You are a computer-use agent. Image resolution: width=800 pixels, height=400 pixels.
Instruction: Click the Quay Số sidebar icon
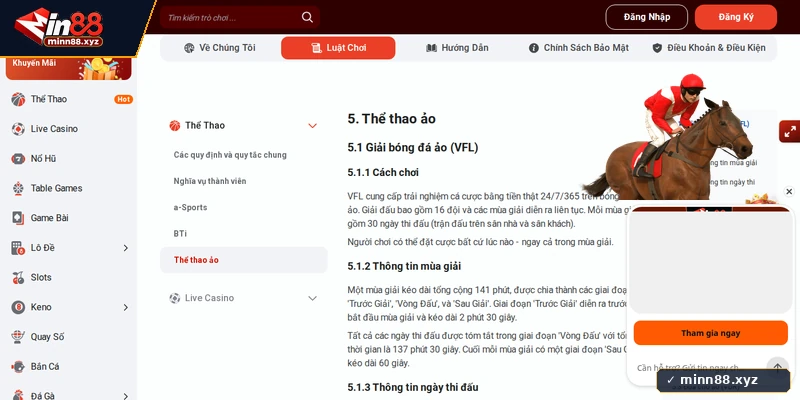[18, 337]
